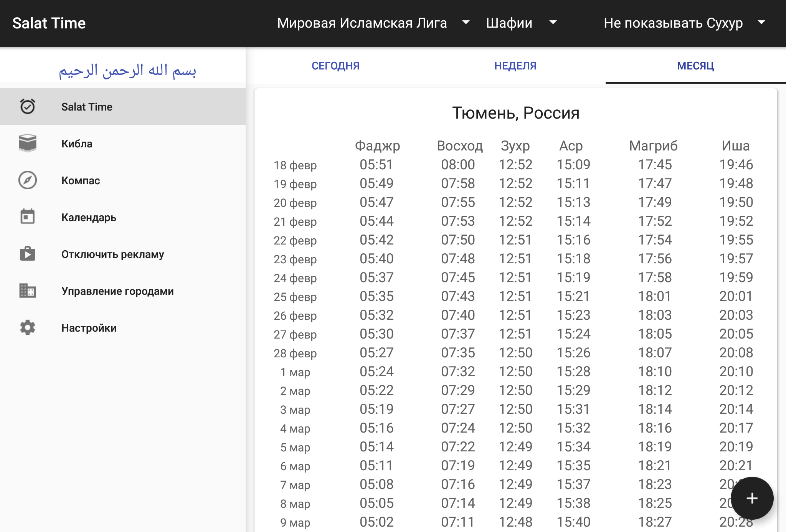The width and height of the screenshot is (786, 532).
Task: Open the Настройки gear icon
Action: pos(28,327)
